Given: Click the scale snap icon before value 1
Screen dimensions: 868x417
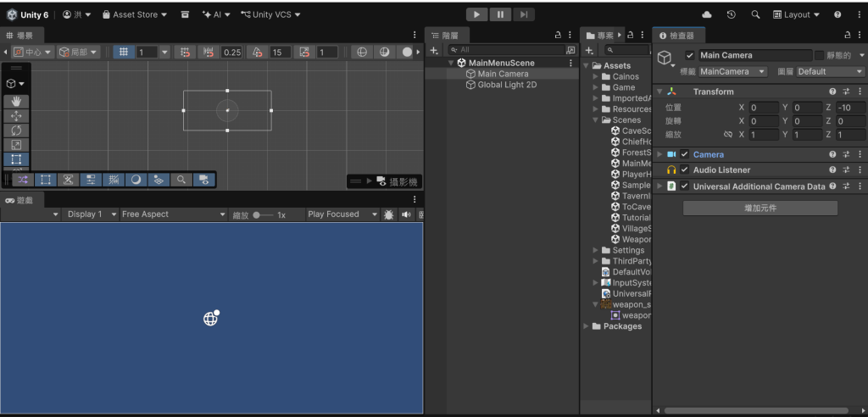Looking at the screenshot, I should 304,52.
